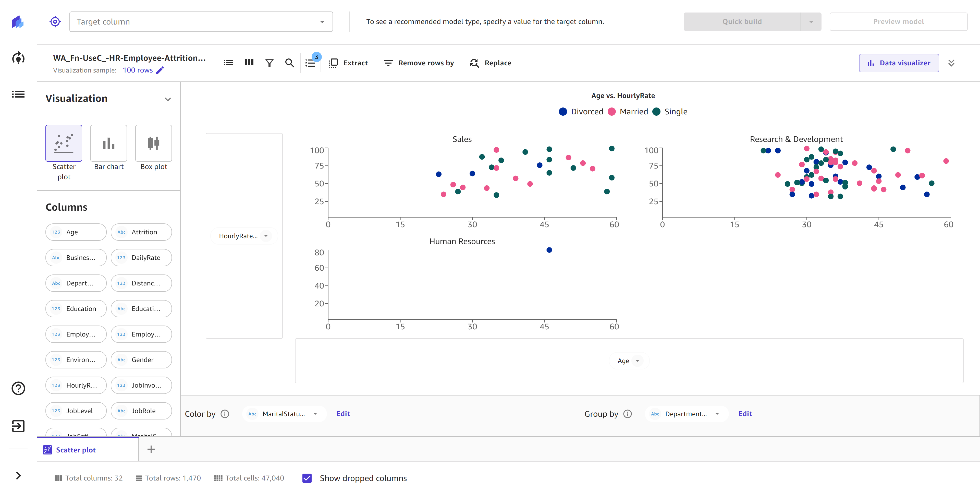The height and width of the screenshot is (492, 980).
Task: Click the Edit link for Color by
Action: 343,414
